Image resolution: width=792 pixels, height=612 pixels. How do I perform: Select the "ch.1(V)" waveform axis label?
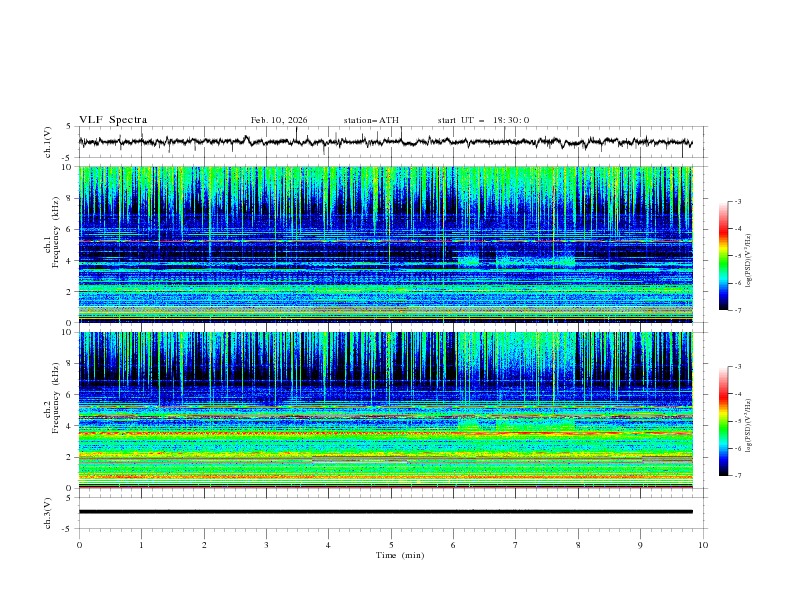pyautogui.click(x=48, y=142)
